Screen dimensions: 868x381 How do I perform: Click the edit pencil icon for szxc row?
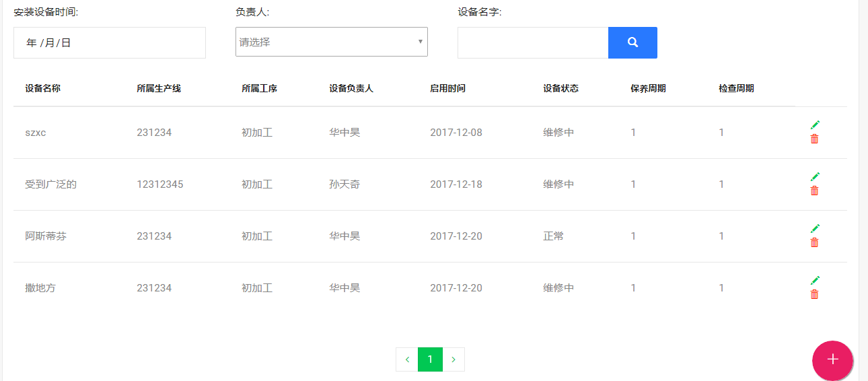(815, 125)
